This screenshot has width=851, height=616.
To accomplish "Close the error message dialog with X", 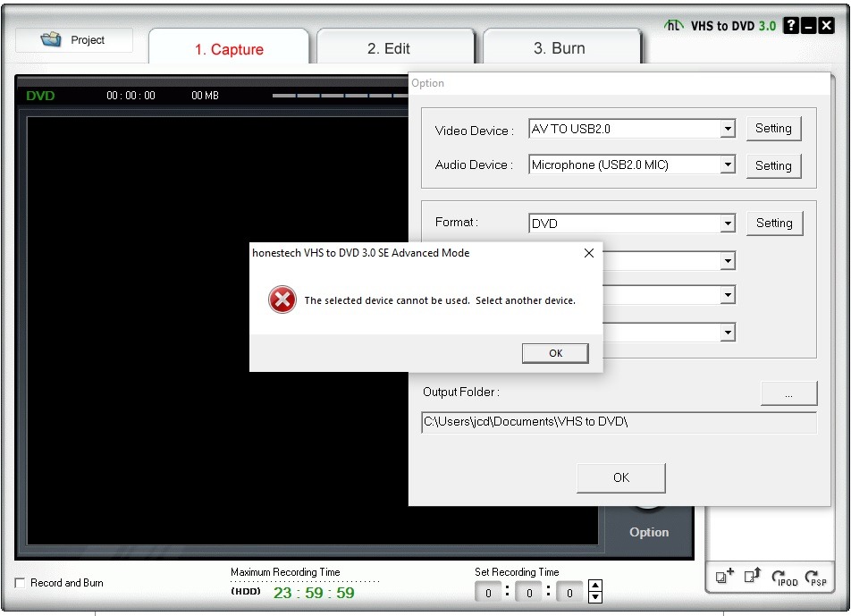I will 589,253.
